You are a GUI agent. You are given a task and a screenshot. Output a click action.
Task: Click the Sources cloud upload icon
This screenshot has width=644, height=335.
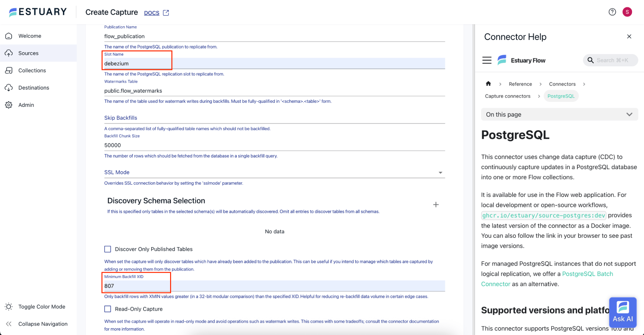pos(9,53)
